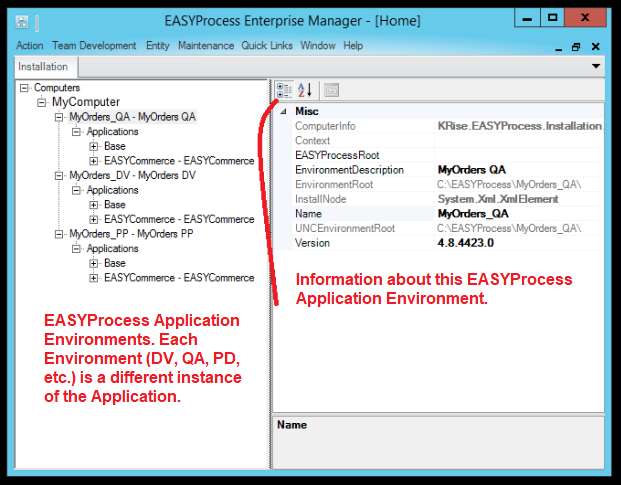Open the Entity menu

pos(158,46)
